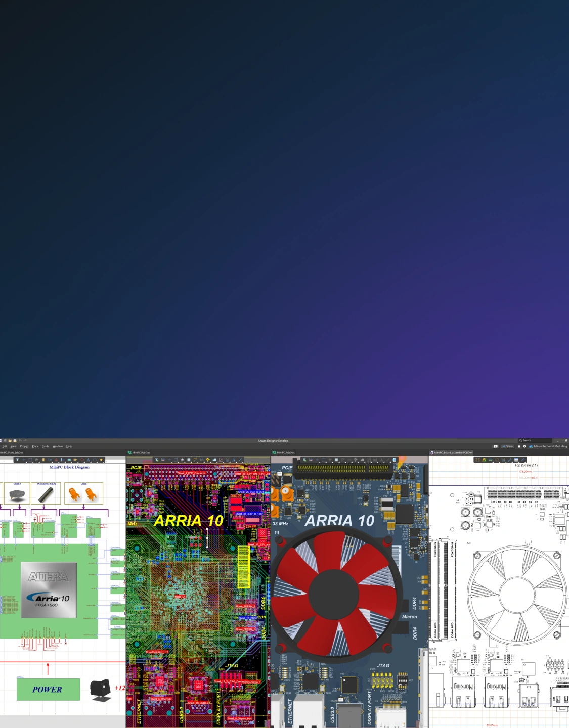Select the power port tool in schematic toolbar

pos(56,460)
